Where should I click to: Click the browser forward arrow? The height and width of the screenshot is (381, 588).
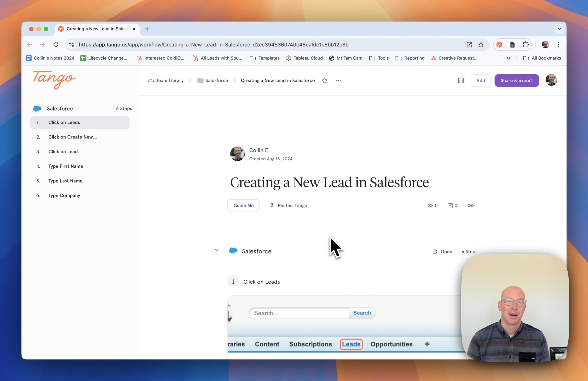(x=42, y=45)
